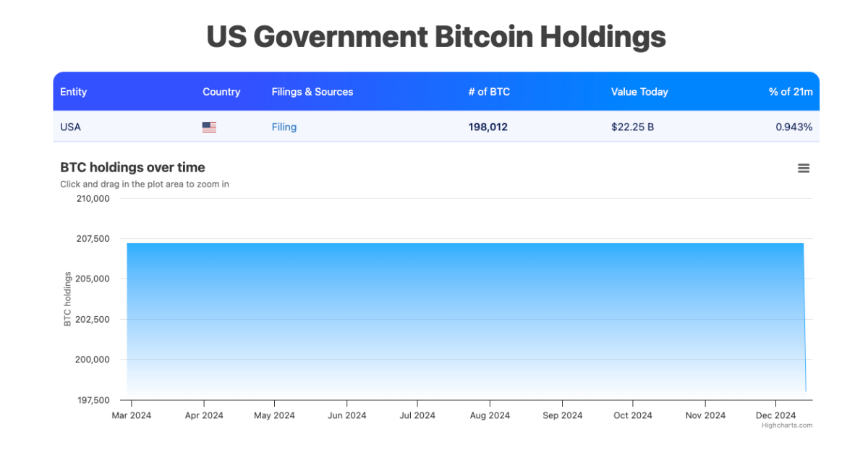Click the Filings & Sources column header
The image size is (868, 453).
click(312, 92)
